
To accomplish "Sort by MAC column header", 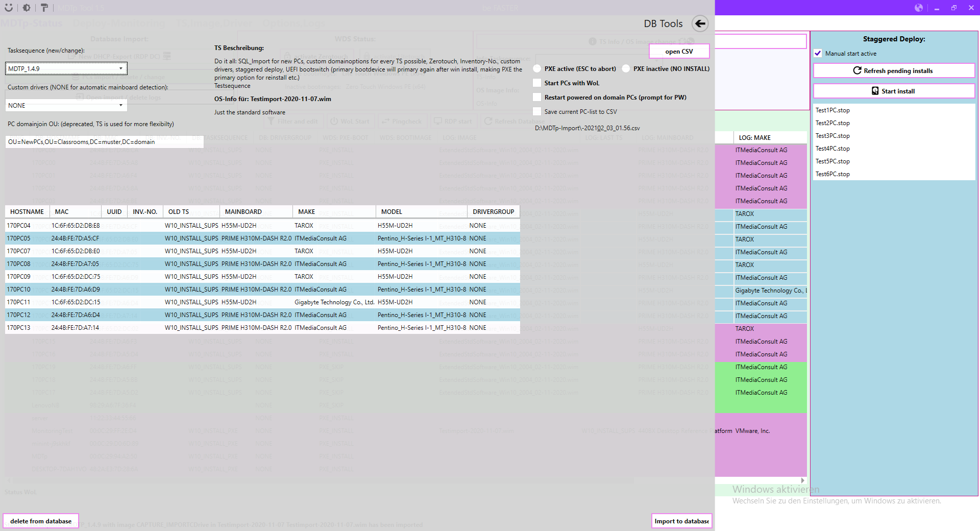I will tap(76, 211).
